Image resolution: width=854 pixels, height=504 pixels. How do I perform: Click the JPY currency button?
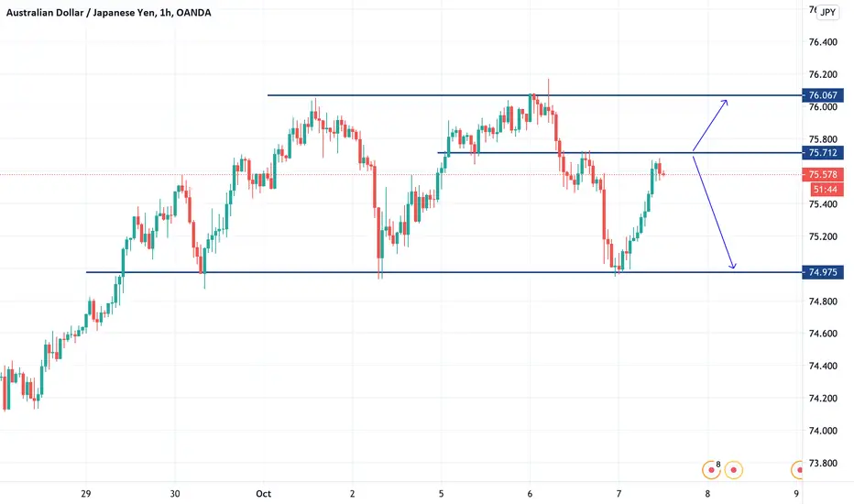click(x=827, y=12)
